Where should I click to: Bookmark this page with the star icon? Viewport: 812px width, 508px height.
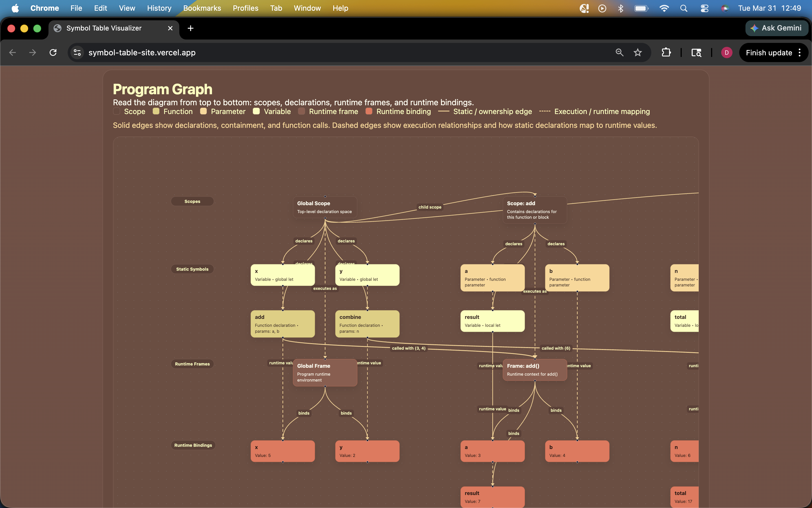pos(637,52)
